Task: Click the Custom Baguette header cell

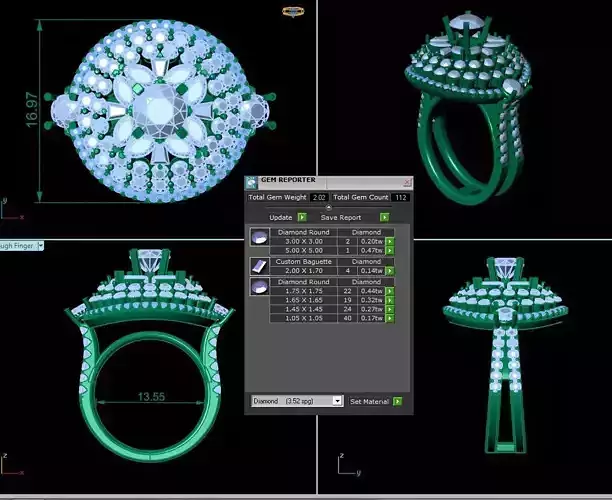Action: click(x=304, y=262)
